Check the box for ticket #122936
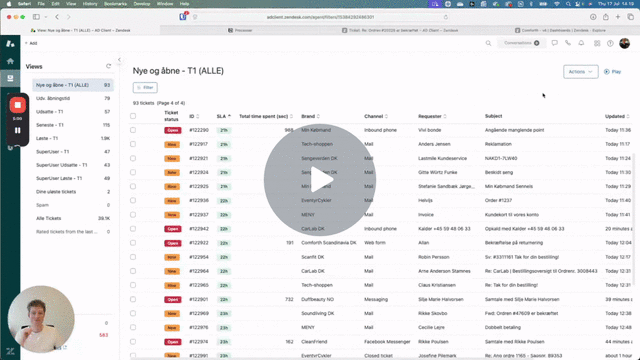The width and height of the screenshot is (640, 360). 133,200
